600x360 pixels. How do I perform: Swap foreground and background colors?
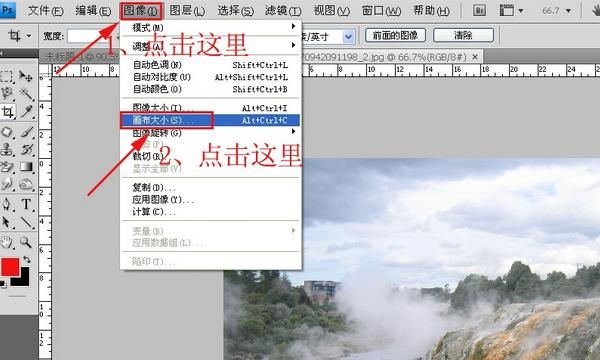click(27, 260)
